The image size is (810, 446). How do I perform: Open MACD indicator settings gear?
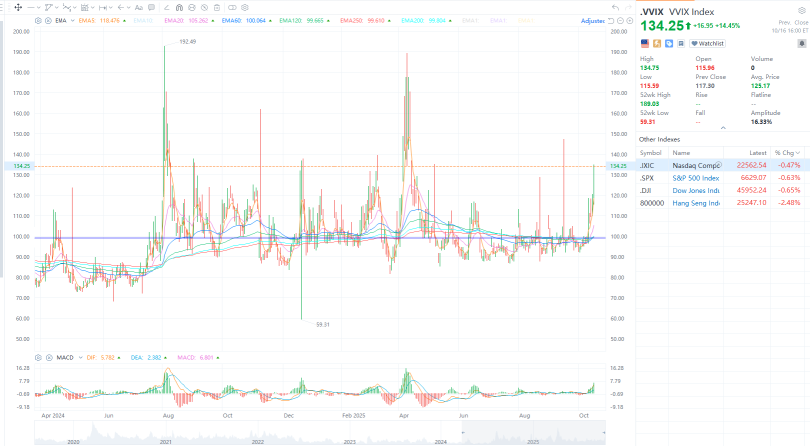pos(38,357)
